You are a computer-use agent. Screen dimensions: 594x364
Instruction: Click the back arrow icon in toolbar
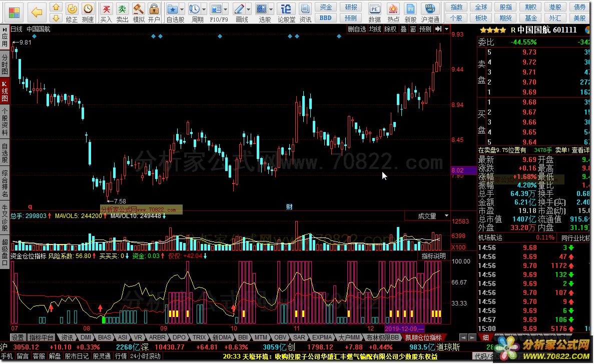pyautogui.click(x=37, y=12)
